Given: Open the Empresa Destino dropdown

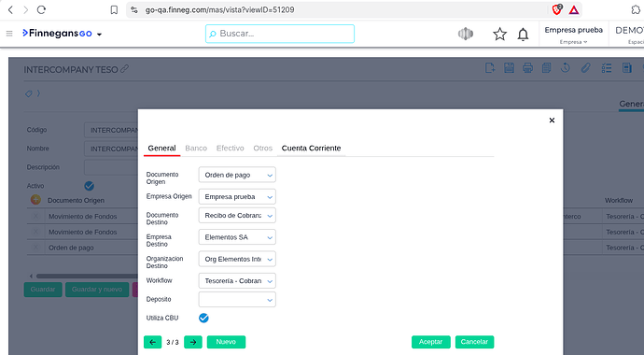Looking at the screenshot, I should (x=237, y=237).
